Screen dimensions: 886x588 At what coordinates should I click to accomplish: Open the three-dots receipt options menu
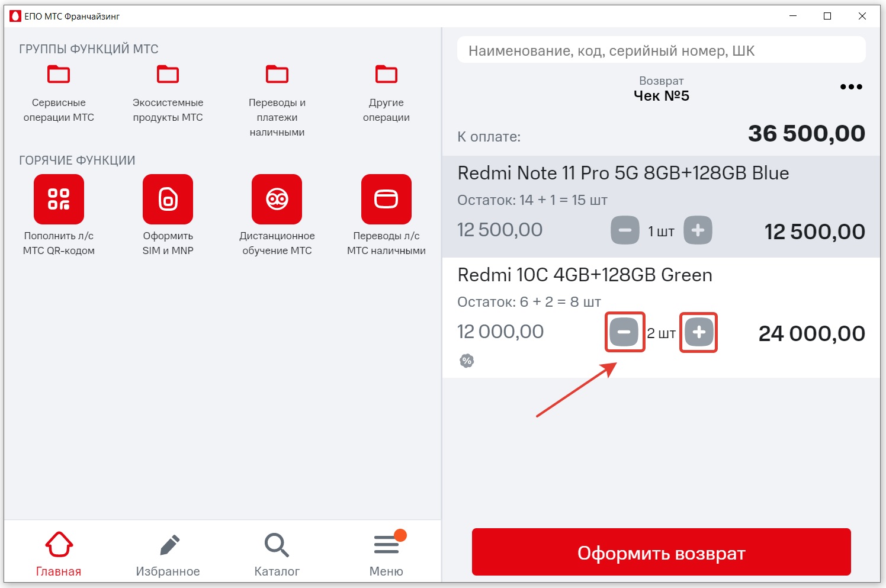click(x=851, y=87)
